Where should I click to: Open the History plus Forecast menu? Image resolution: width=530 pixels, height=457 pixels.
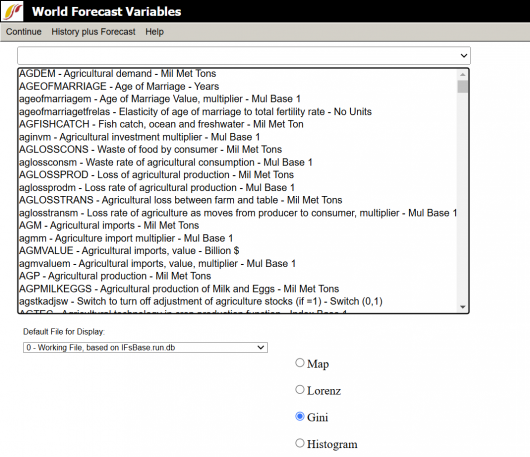click(93, 32)
